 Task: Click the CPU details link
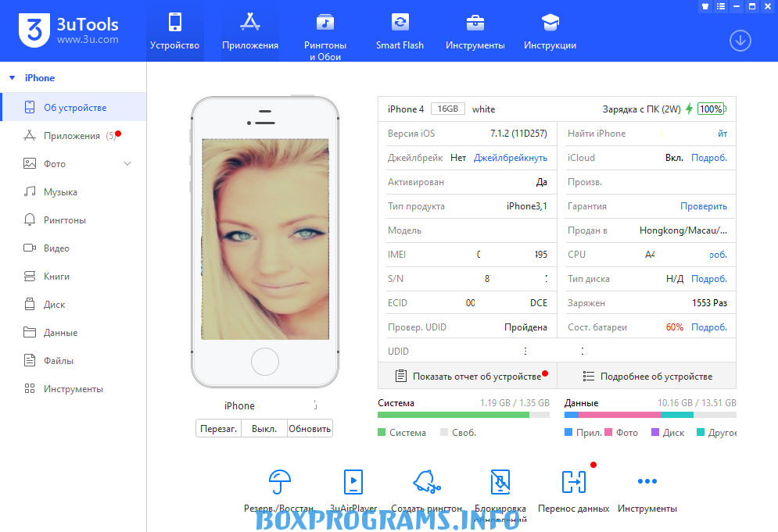coord(719,255)
